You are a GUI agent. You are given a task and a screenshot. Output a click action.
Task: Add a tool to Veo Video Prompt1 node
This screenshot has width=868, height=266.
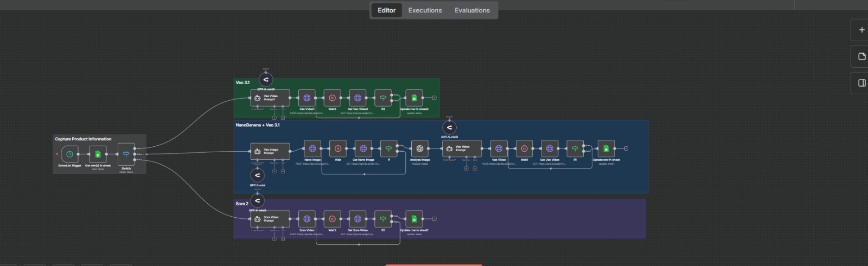[283, 118]
